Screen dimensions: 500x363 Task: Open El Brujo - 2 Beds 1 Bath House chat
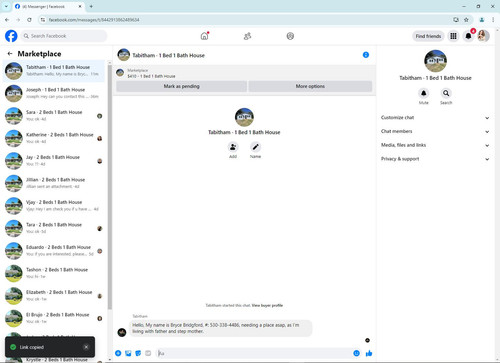[54, 318]
